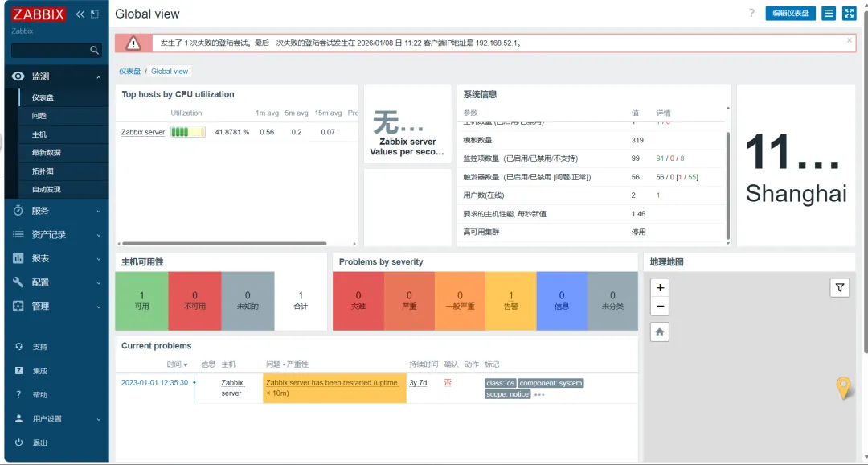Open the 拓扑图 submenu item

[x=43, y=171]
